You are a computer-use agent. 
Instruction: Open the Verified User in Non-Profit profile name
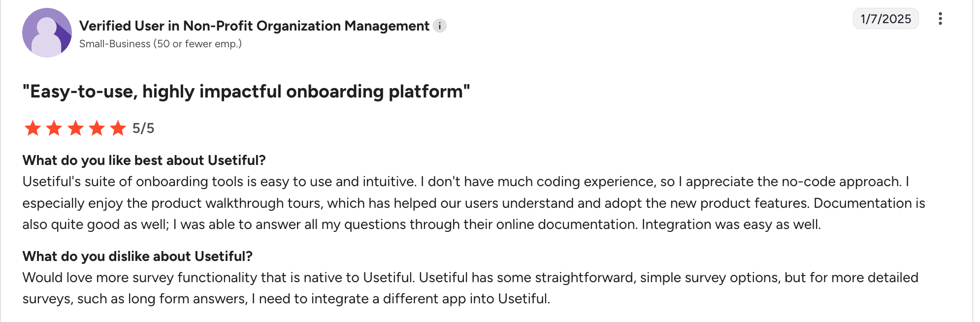[254, 26]
